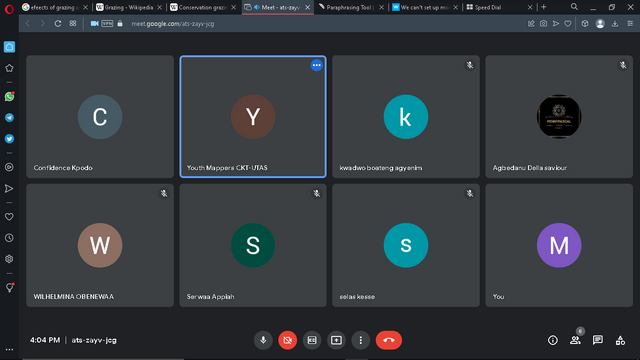Screen dimensions: 640x360
Task: Open Opera sidebar home workspace icon
Action: click(x=9, y=47)
